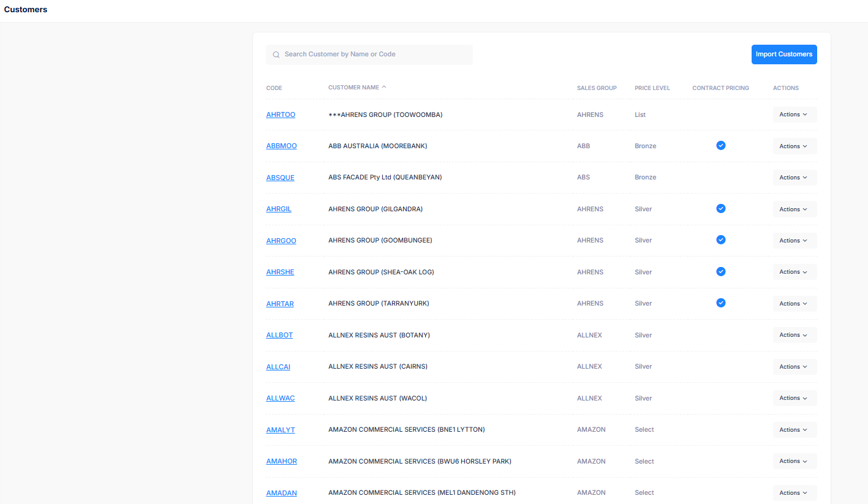The width and height of the screenshot is (868, 504).
Task: Click the Price Level column header
Action: coord(652,88)
